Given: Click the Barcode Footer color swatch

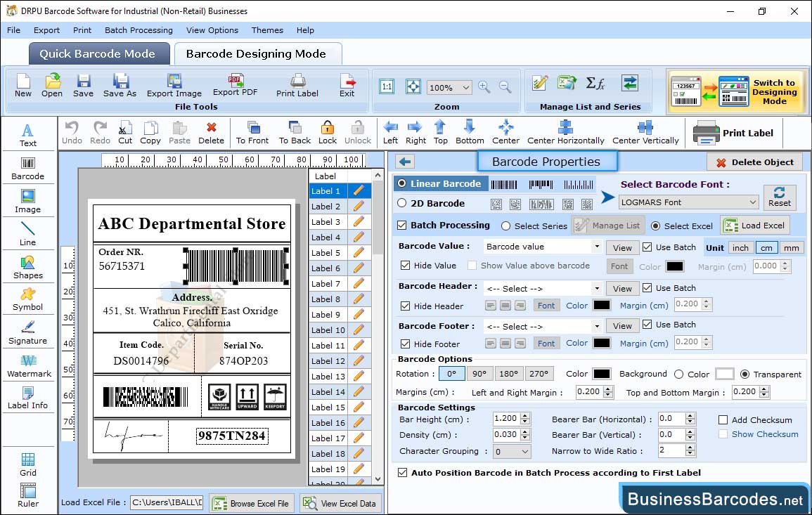Looking at the screenshot, I should pyautogui.click(x=602, y=343).
